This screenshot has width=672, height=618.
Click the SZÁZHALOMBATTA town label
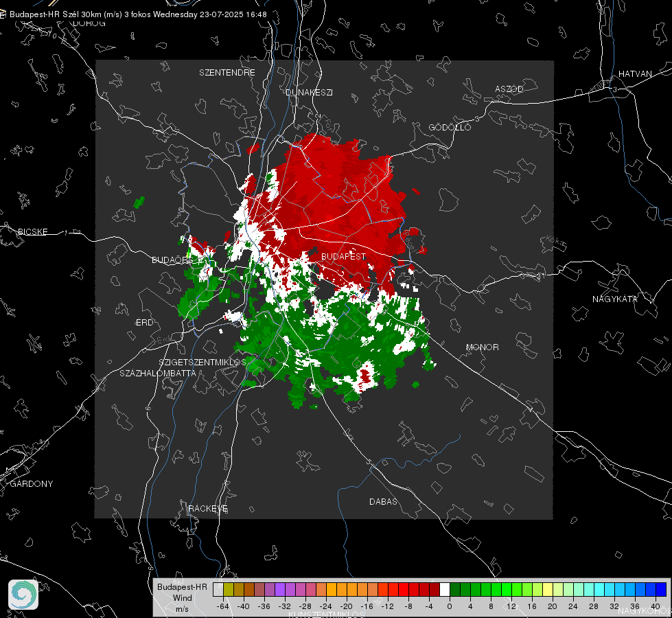click(x=158, y=373)
